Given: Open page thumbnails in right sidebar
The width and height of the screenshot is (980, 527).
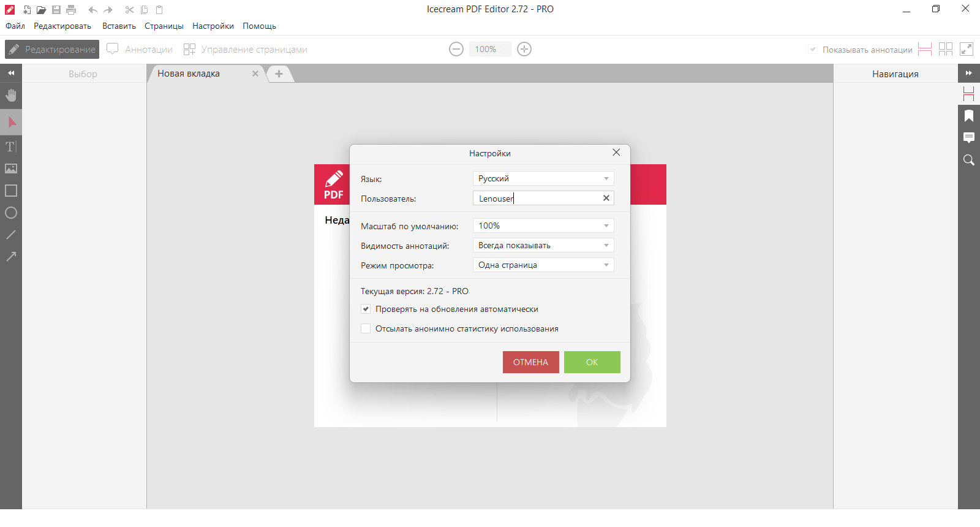Looking at the screenshot, I should (969, 94).
